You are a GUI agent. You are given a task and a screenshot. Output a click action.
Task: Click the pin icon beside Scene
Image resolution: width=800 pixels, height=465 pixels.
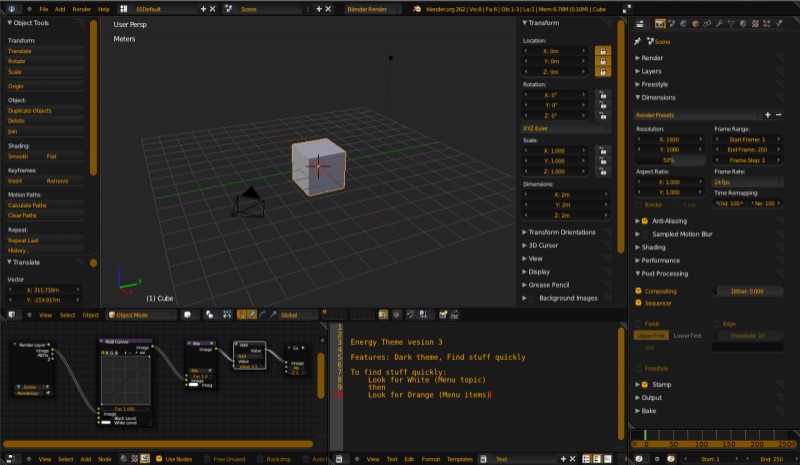tap(637, 41)
